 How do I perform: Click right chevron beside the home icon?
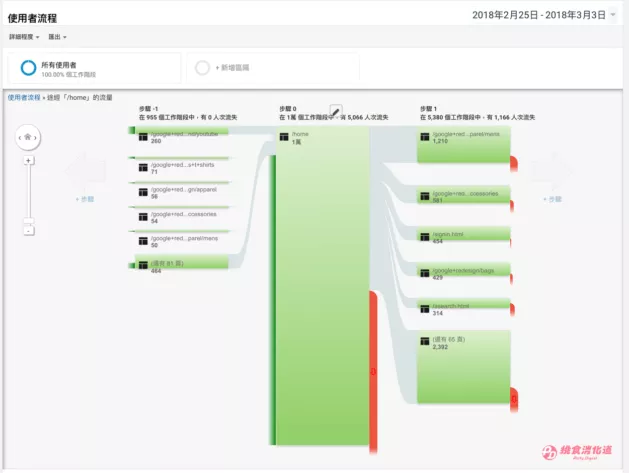coord(36,138)
